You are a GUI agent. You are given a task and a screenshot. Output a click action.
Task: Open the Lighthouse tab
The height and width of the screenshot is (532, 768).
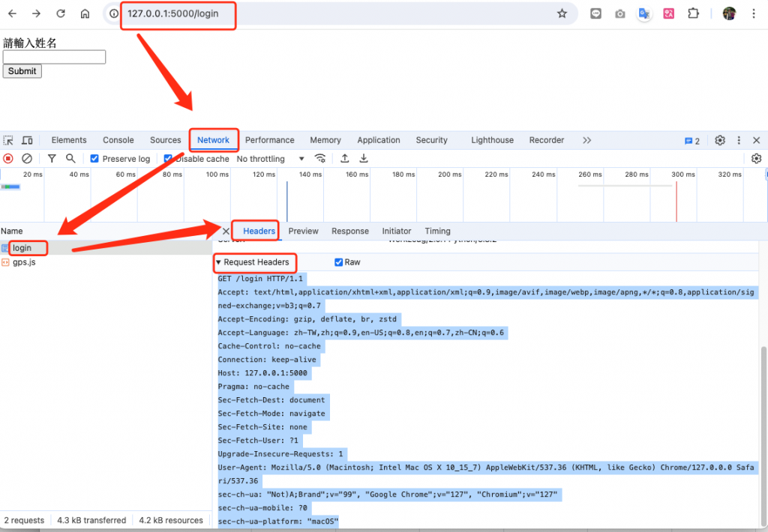pyautogui.click(x=492, y=140)
